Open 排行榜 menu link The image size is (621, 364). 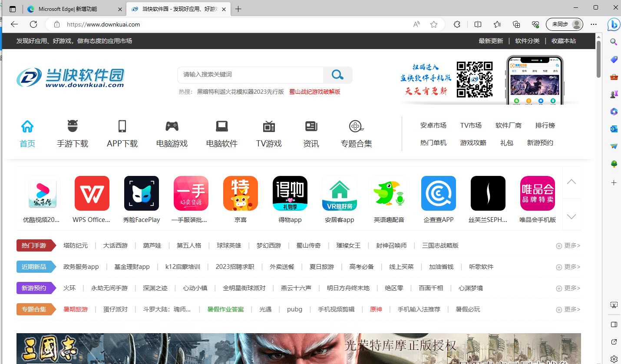[x=545, y=126]
